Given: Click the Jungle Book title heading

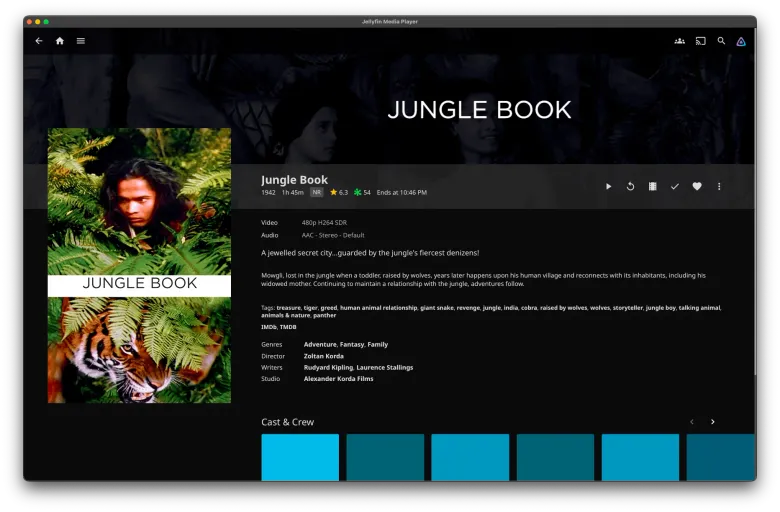Looking at the screenshot, I should click(294, 180).
